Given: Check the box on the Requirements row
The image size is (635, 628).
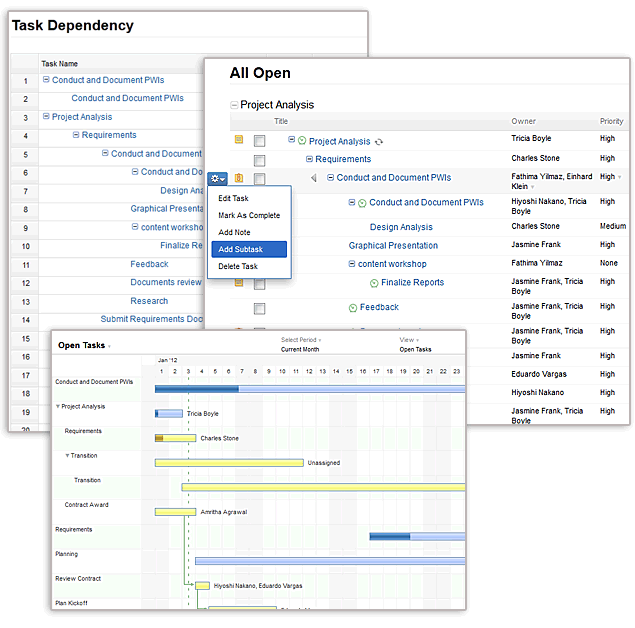Looking at the screenshot, I should 259,160.
